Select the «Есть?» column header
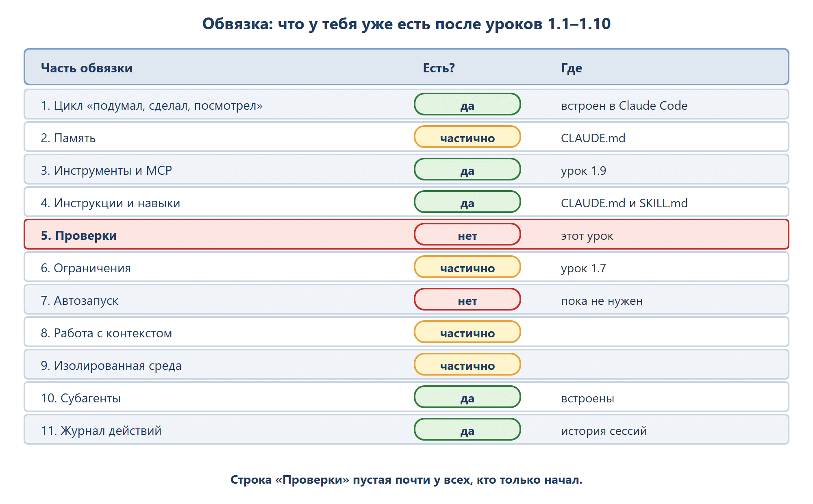813x504 pixels. 439,68
